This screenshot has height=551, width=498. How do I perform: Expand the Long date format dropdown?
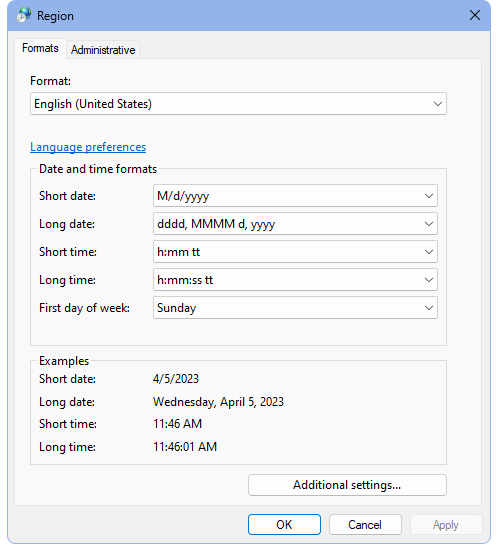pos(295,224)
